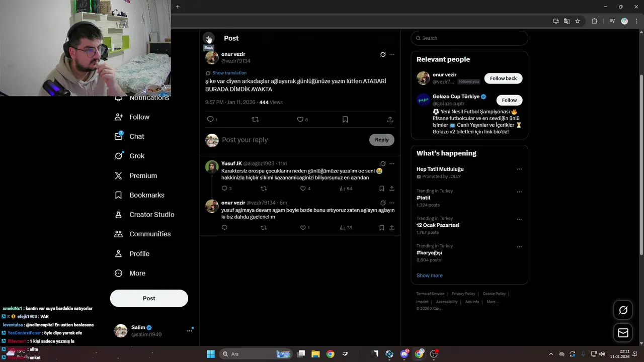Open floating messages envelope button
This screenshot has height=362, width=644.
[x=623, y=333]
